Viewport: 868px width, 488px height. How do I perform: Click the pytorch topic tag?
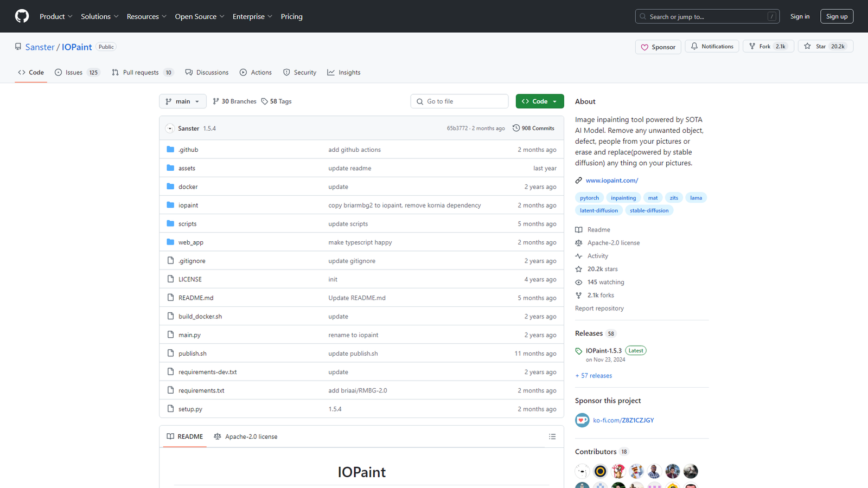(x=589, y=198)
